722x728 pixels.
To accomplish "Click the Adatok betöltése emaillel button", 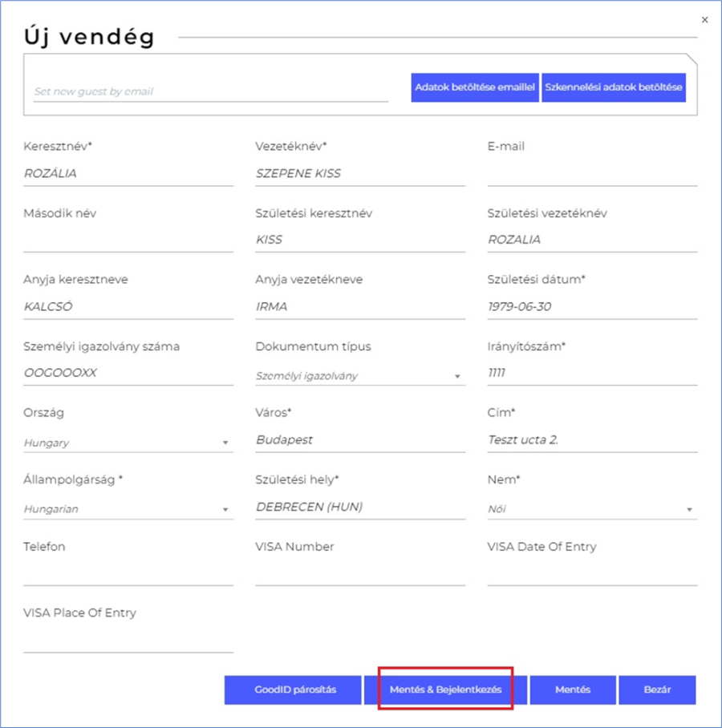I will pos(474,87).
